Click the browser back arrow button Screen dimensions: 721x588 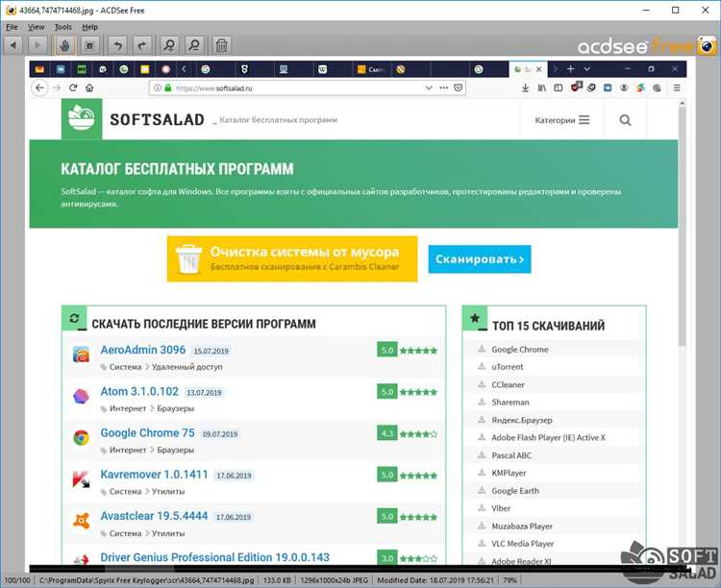(x=40, y=87)
